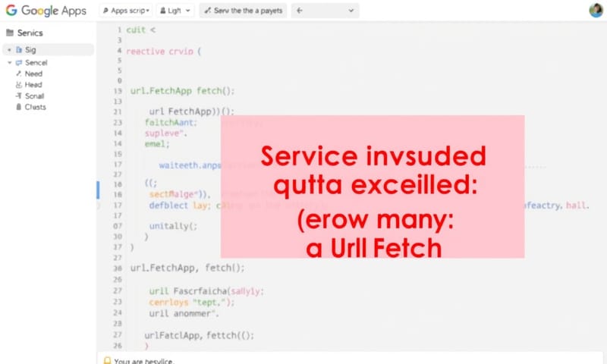
Task: Open the Ligh dropdown
Action: 175,11
